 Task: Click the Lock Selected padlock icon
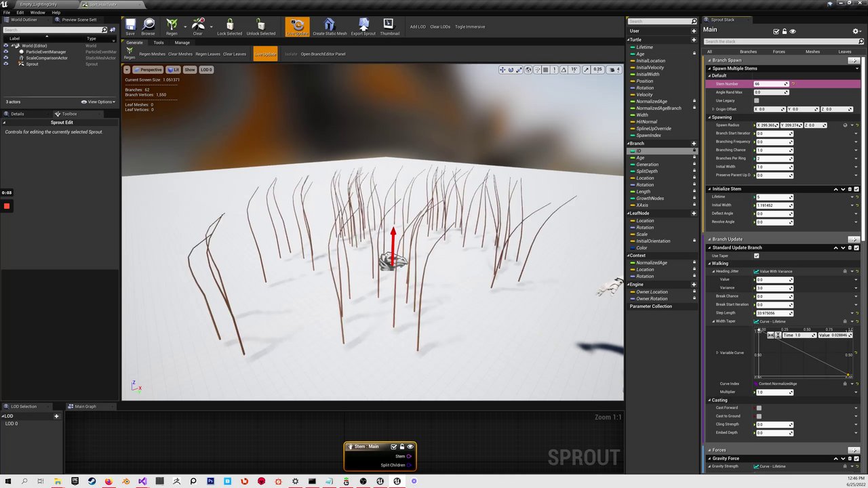[x=230, y=26]
